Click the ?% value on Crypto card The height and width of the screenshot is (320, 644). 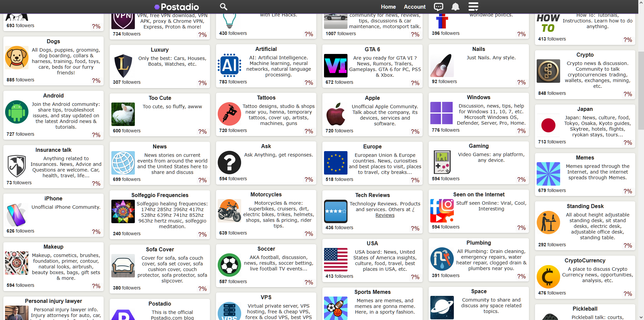628,94
